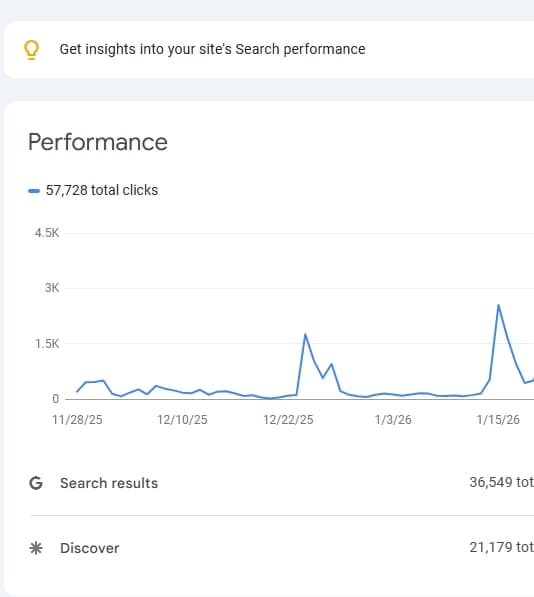
Task: Click the 36,549 total value
Action: [501, 482]
